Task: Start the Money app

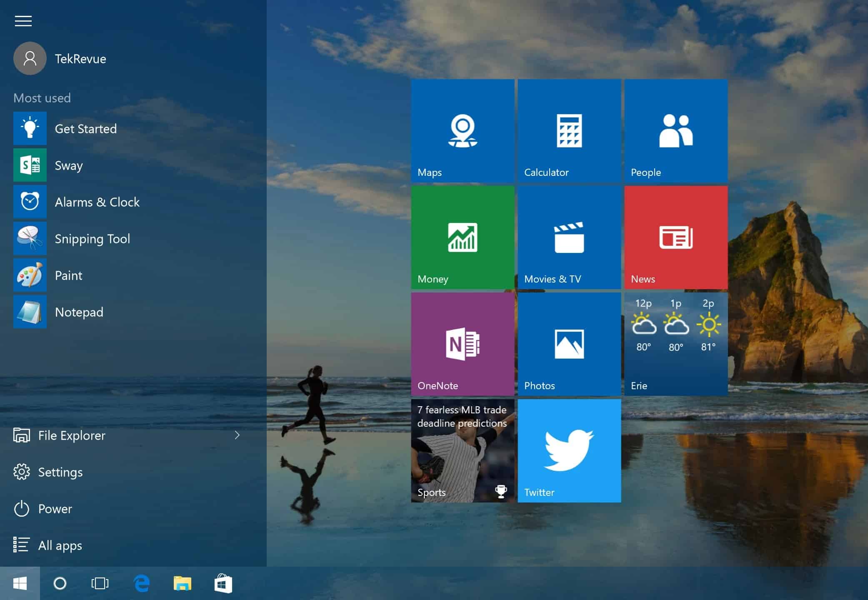Action: [x=462, y=237]
